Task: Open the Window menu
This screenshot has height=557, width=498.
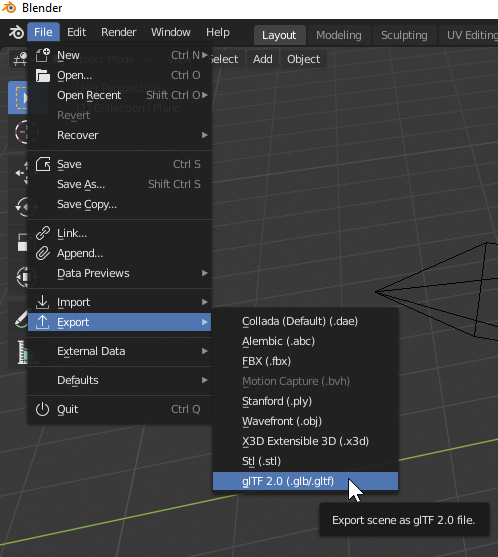Action: 171,32
